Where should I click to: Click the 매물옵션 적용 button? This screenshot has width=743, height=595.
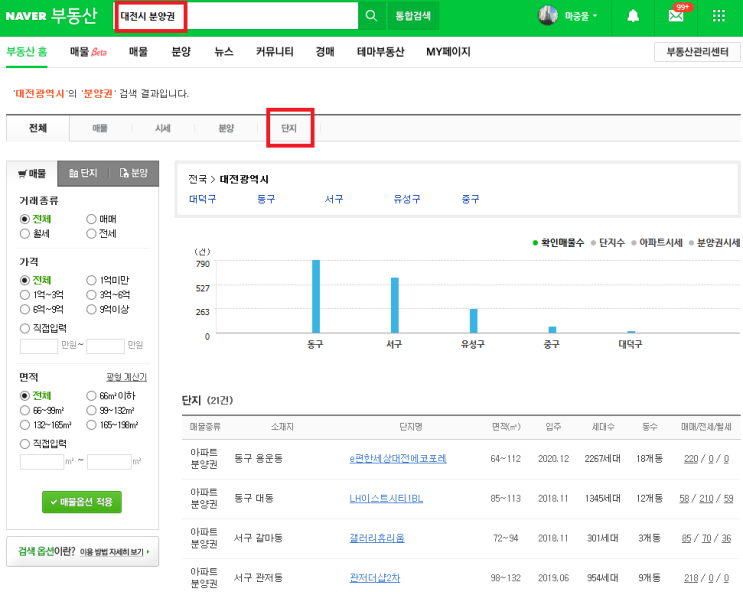[82, 502]
